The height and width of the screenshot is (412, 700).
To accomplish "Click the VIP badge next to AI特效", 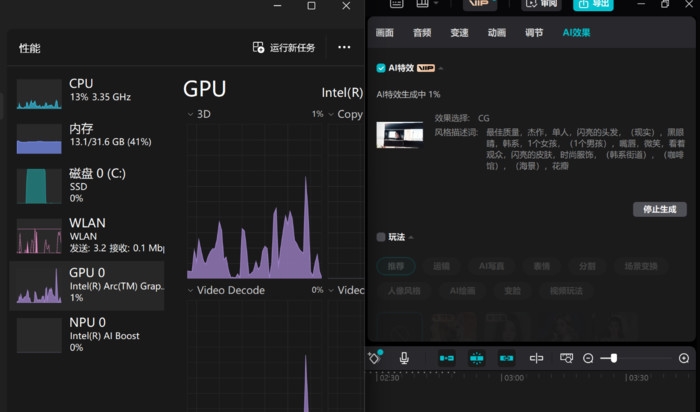I will pos(425,68).
